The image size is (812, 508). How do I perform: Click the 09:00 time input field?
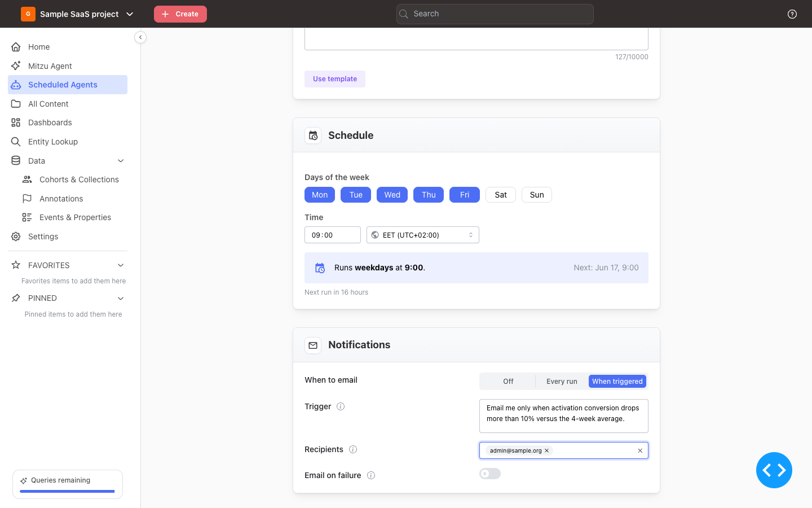pos(333,235)
